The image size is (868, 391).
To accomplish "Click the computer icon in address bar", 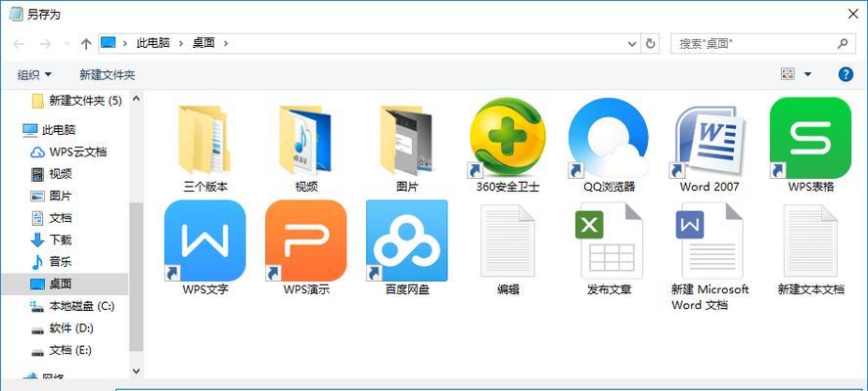I will click(108, 43).
